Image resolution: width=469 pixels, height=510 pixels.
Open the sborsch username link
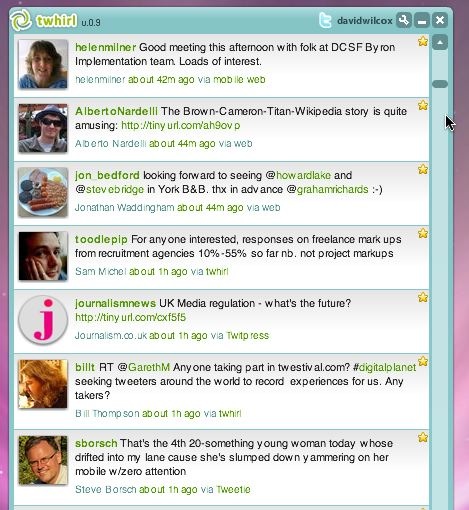click(96, 443)
